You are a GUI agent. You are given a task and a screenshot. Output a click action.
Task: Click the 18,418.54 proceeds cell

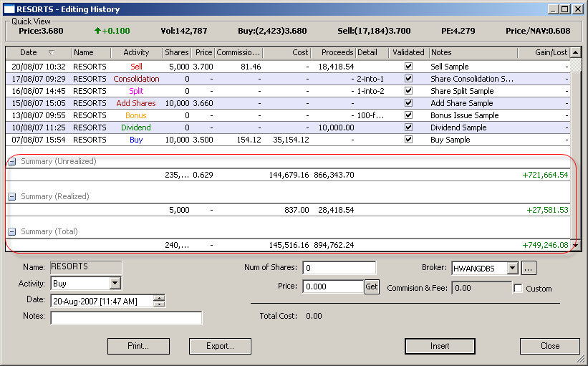click(336, 67)
